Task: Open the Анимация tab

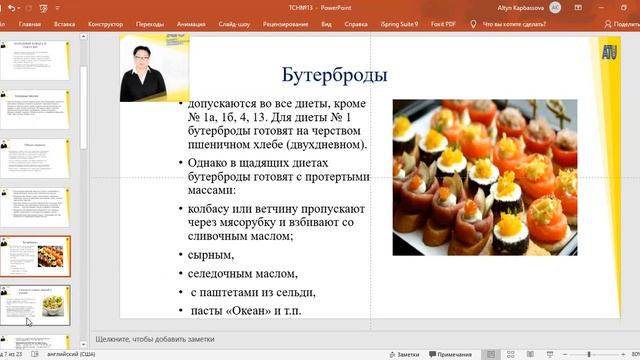Action: click(x=191, y=24)
